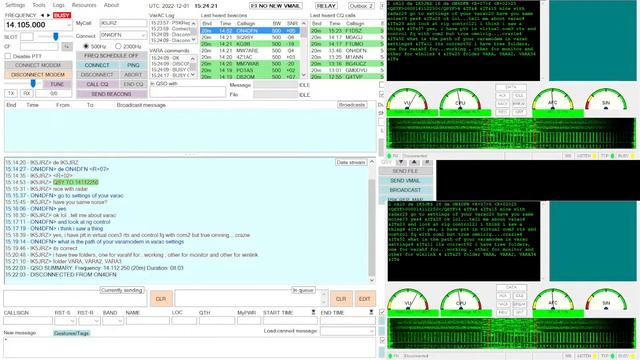Click the MyCall callsign field
640x360 pixels.
[x=123, y=23]
